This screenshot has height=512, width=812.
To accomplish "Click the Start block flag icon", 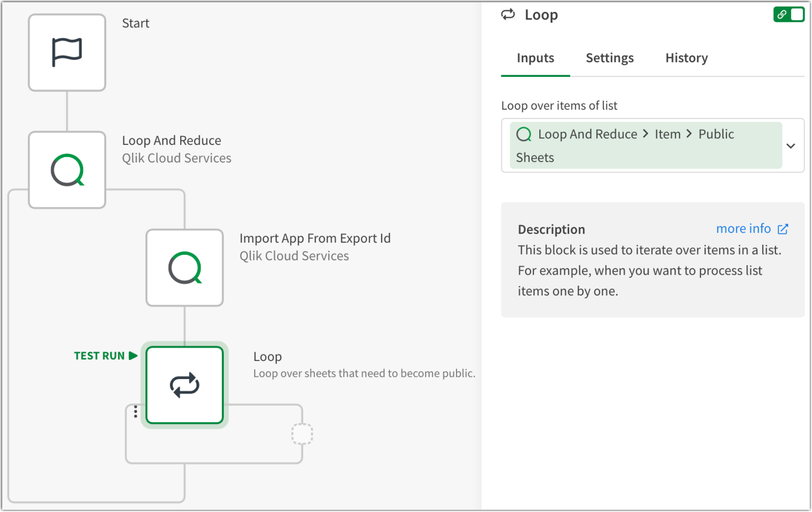I will (67, 52).
